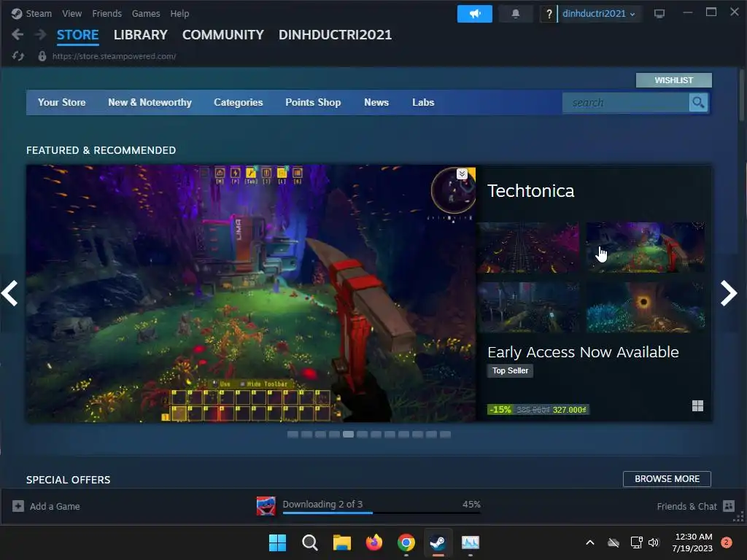Click Friends & Chat label
Image resolution: width=747 pixels, height=560 pixels.
[686, 506]
